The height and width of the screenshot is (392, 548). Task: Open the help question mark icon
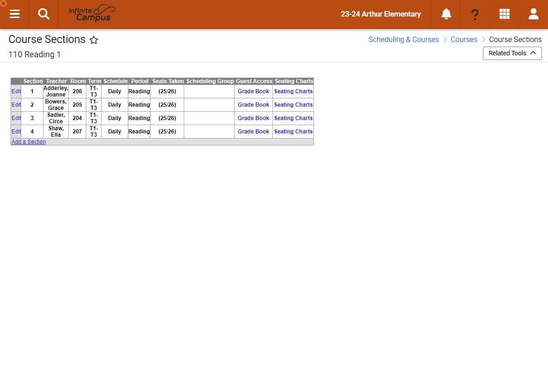475,14
